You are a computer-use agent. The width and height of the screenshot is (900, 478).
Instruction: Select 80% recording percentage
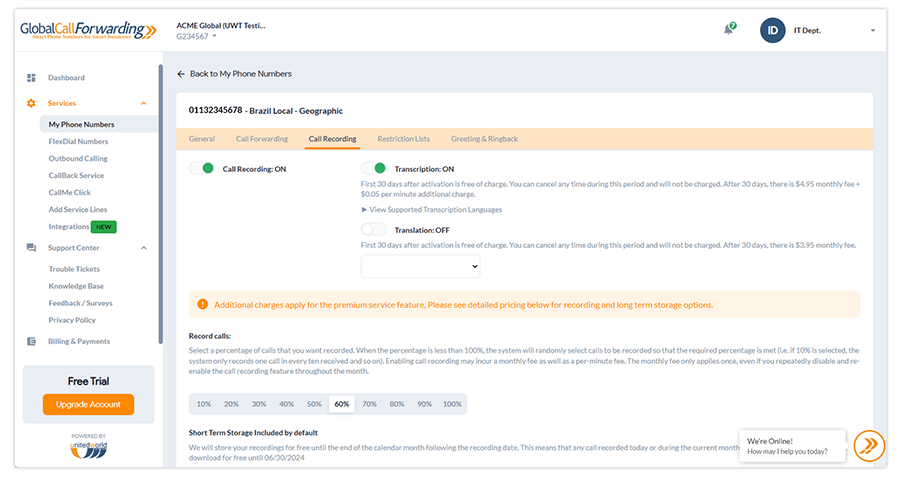pyautogui.click(x=397, y=404)
